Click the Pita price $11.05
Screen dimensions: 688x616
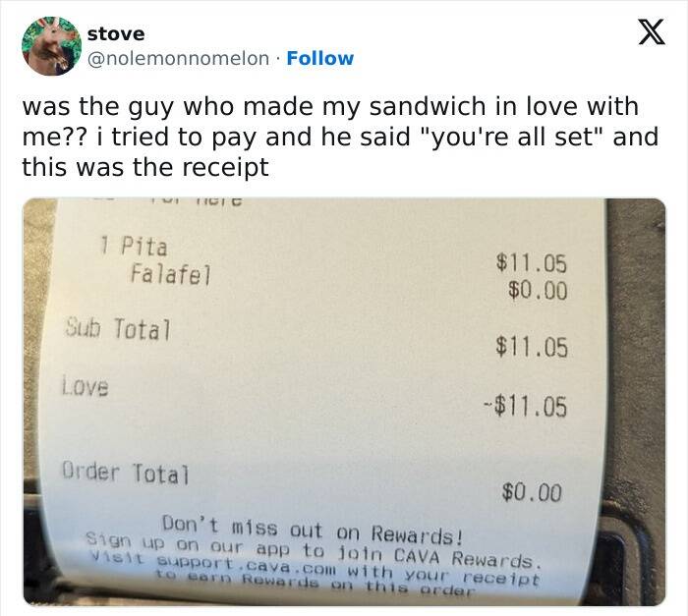(532, 262)
